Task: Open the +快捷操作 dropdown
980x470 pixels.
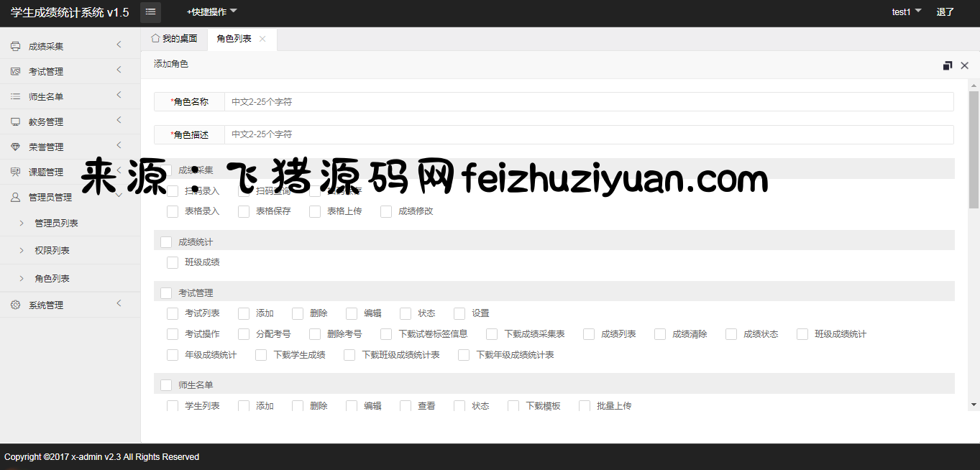Action: point(211,11)
